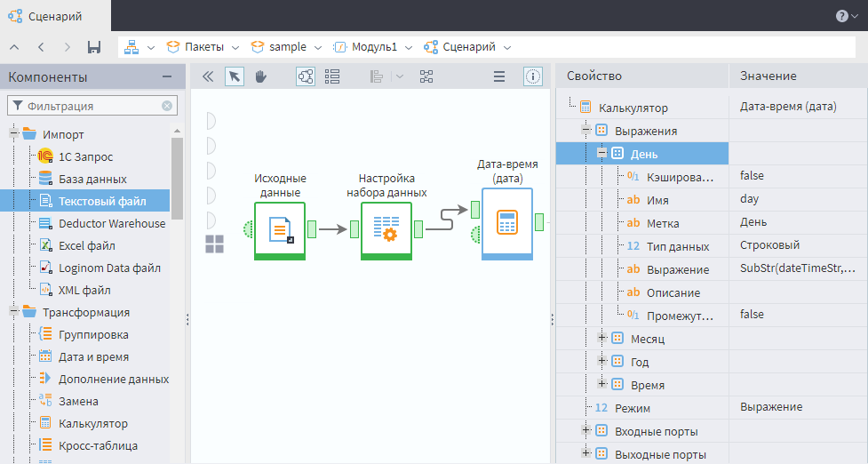Activate the hand pan tool
Viewport: 868px width, 464px height.
260,76
